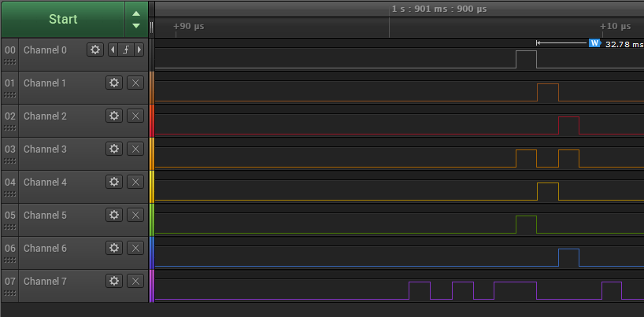Select the Channel 7 label

tap(45, 281)
